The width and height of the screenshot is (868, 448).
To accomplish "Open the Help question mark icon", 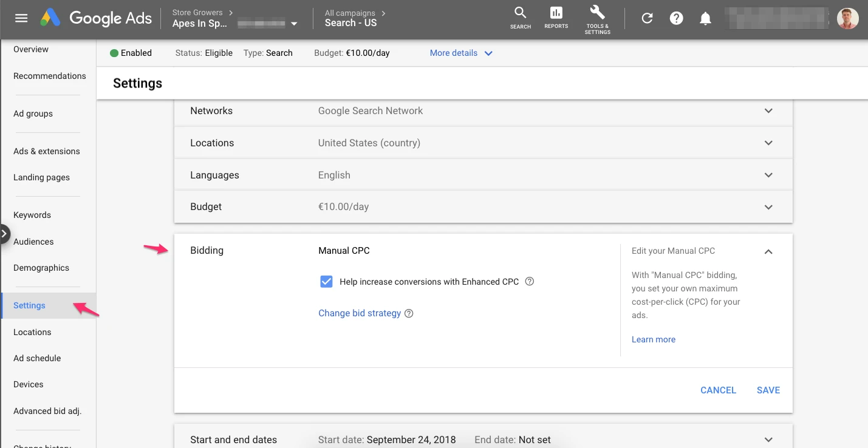I will coord(677,18).
